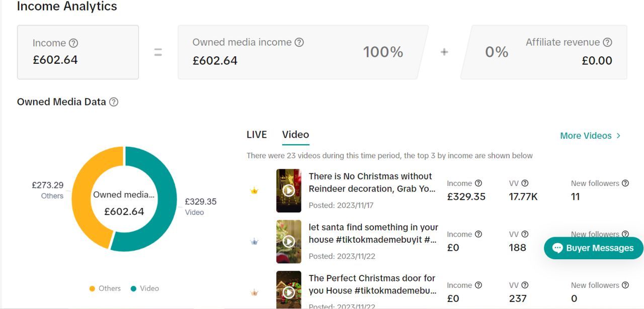Play the Reindeer decoration video thumbnail
The image size is (644, 309).
pos(289,191)
